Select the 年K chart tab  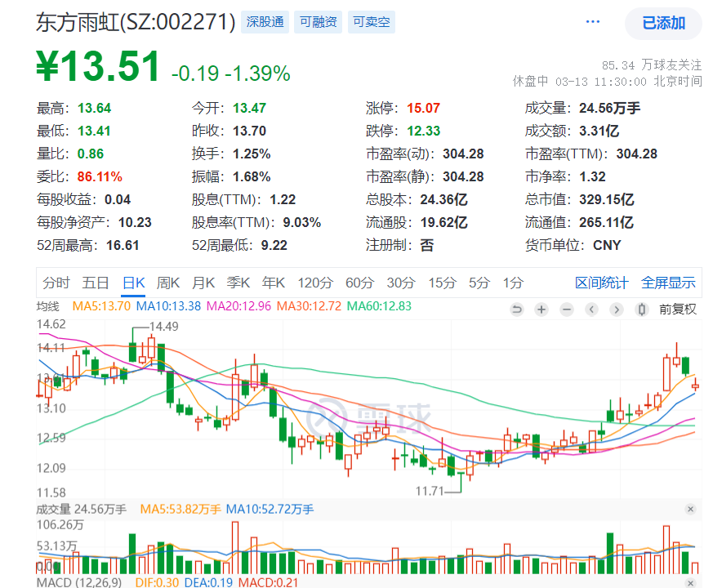tap(274, 283)
